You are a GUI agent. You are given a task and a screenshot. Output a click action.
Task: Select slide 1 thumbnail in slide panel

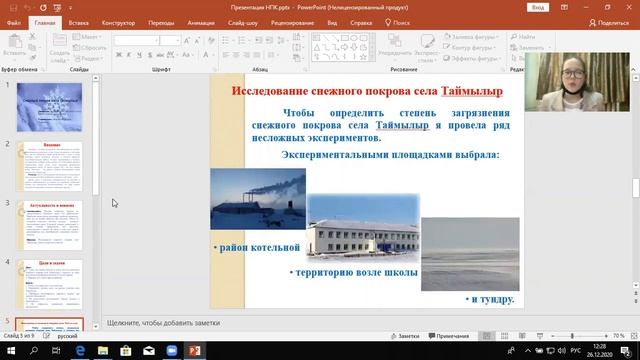pyautogui.click(x=49, y=107)
